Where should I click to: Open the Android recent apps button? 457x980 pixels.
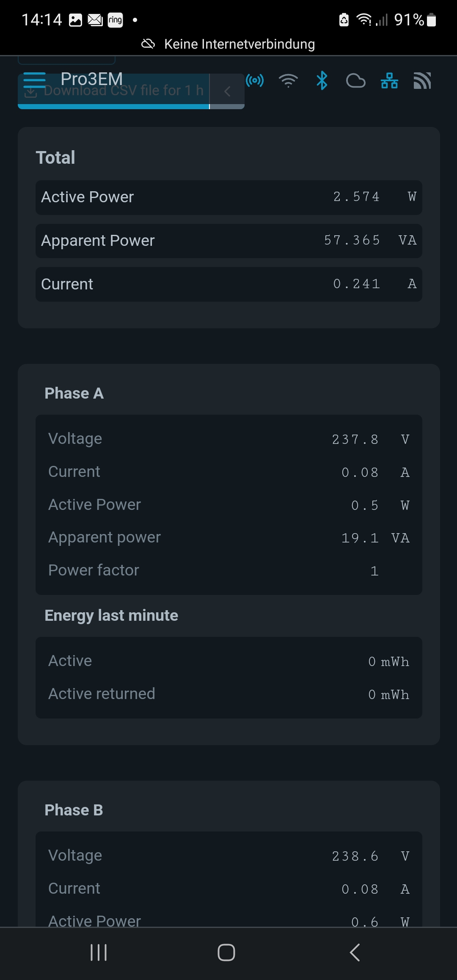tap(99, 952)
